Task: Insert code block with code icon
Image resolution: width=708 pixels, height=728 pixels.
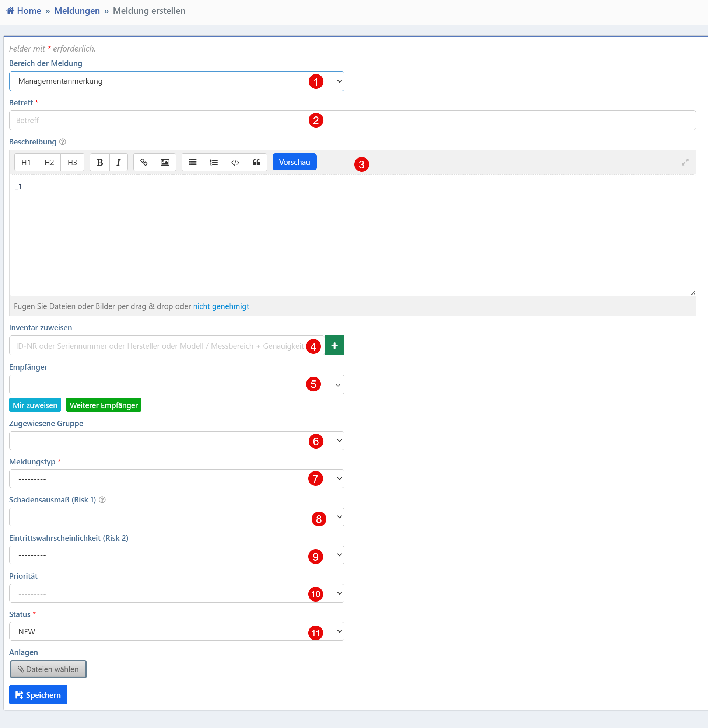Action: point(235,162)
